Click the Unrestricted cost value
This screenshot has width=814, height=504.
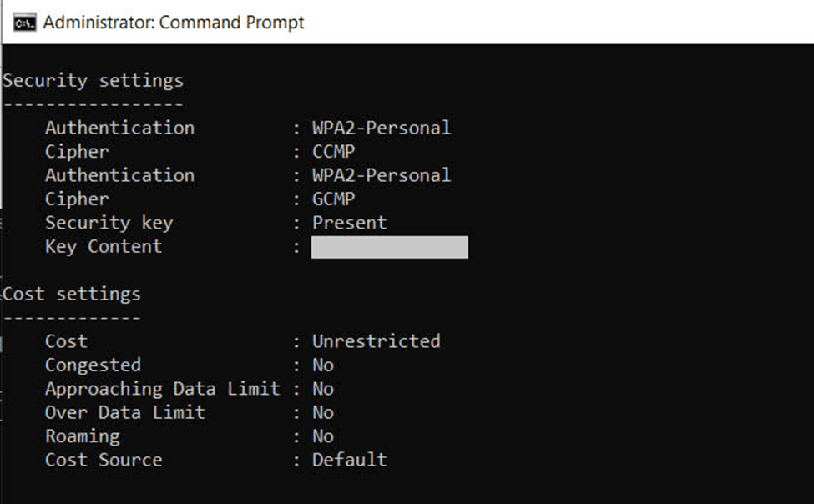pos(377,341)
